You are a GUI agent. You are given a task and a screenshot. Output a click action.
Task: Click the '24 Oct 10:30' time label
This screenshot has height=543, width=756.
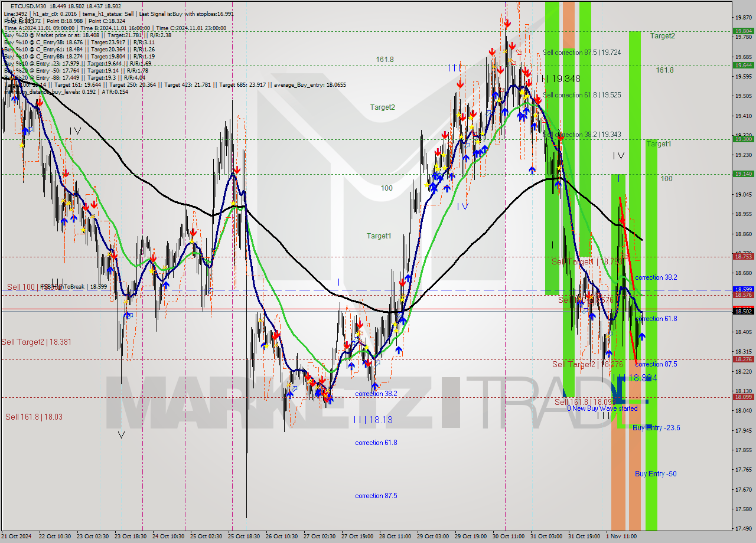pyautogui.click(x=169, y=537)
